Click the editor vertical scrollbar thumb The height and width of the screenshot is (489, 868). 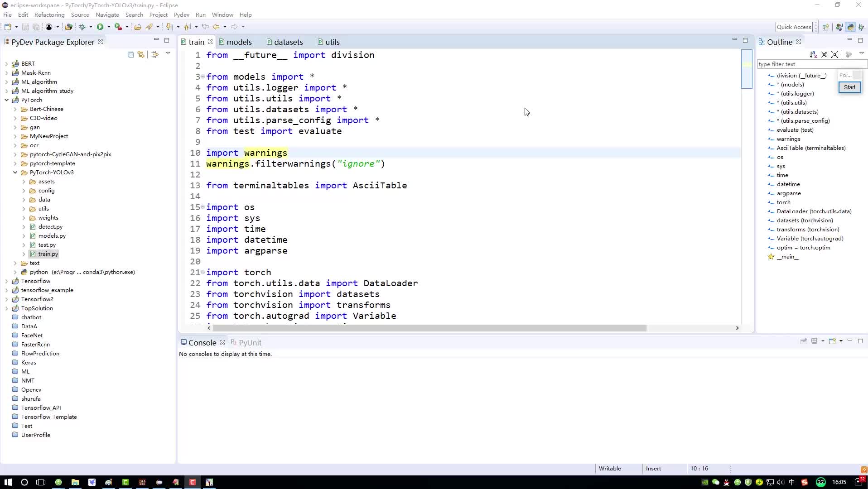(x=746, y=69)
